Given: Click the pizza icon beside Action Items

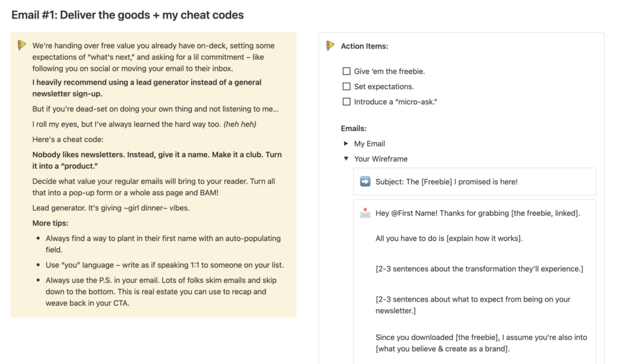Looking at the screenshot, I should coord(330,45).
